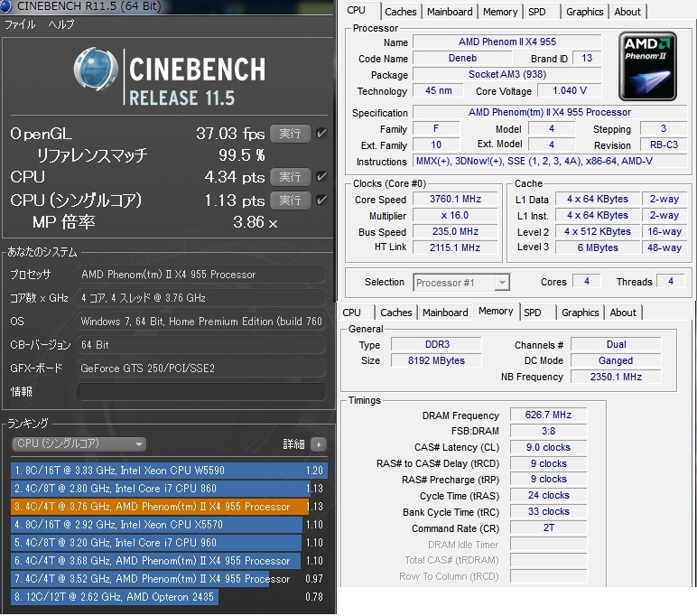Toggle the CPU single core test checkbox
697x616 pixels.
pos(321,200)
